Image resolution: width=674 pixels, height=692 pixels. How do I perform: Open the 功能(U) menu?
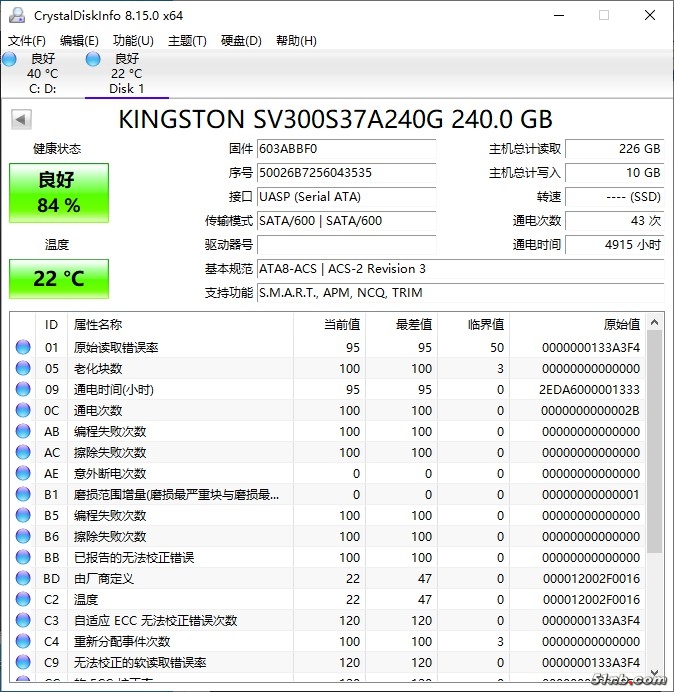tap(133, 41)
